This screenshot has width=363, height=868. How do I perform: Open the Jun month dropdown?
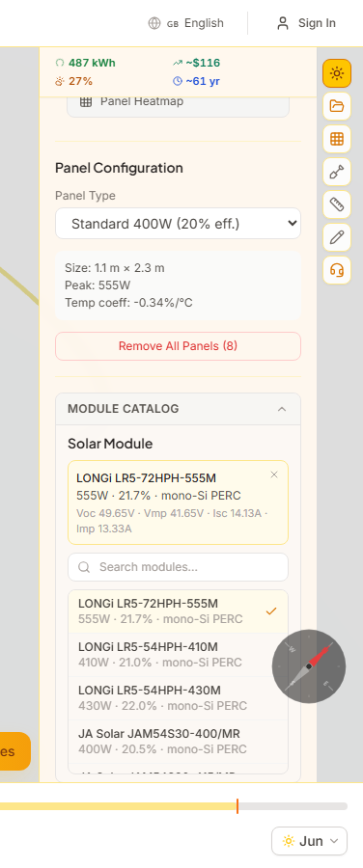(x=309, y=841)
